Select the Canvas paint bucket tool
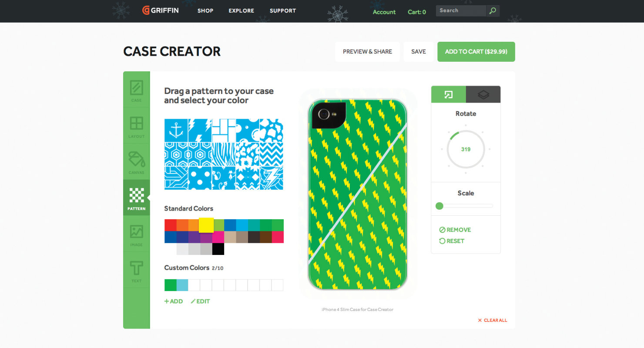 click(137, 162)
